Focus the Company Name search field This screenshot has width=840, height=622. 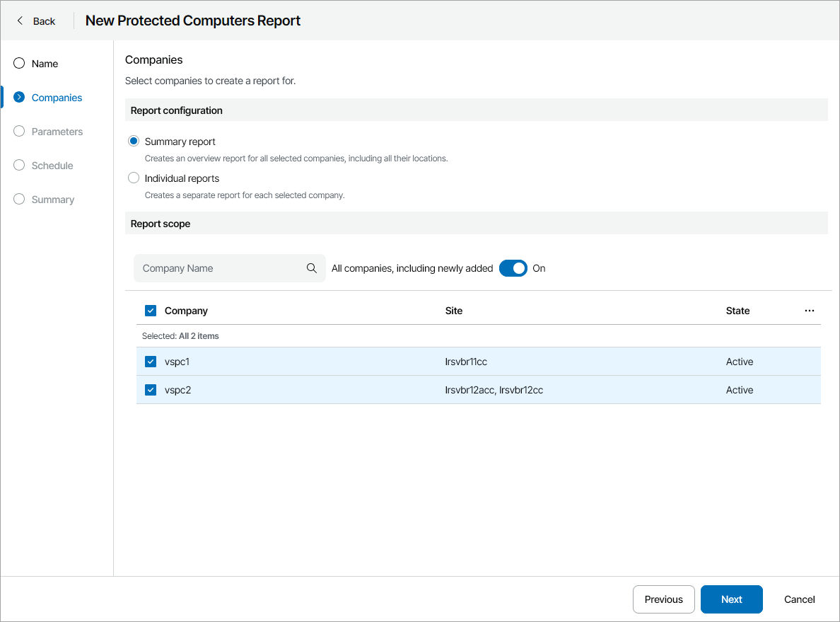tap(219, 268)
